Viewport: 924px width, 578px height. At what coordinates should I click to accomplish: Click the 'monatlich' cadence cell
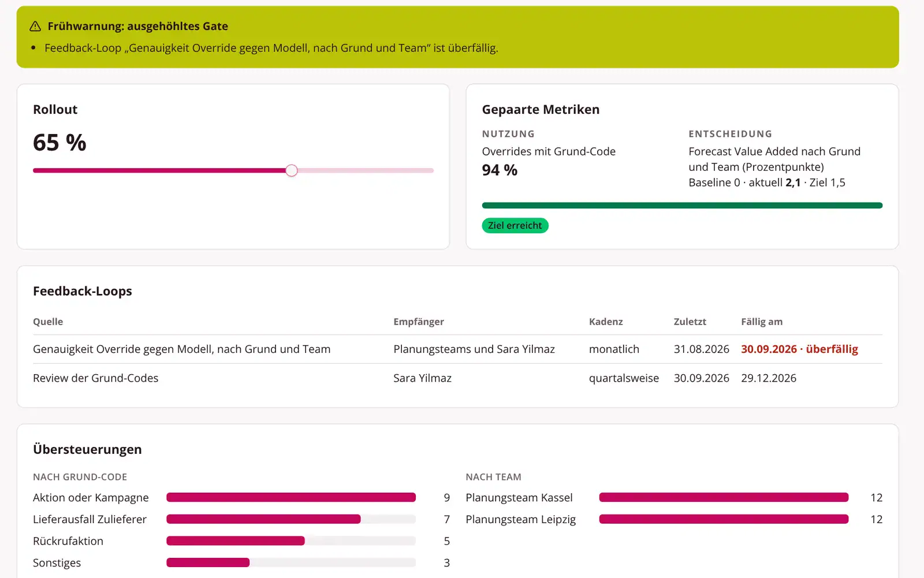click(x=614, y=349)
